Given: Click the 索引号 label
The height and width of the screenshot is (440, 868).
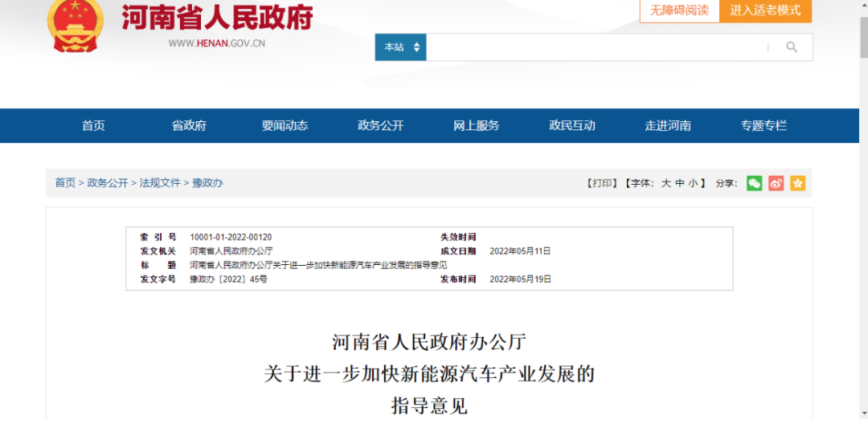Looking at the screenshot, I should (158, 237).
